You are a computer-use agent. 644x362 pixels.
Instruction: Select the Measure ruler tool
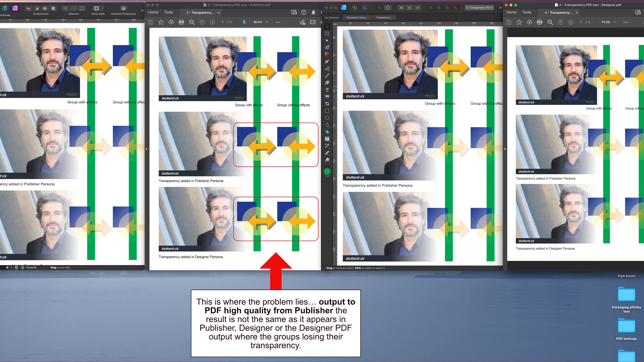327,153
